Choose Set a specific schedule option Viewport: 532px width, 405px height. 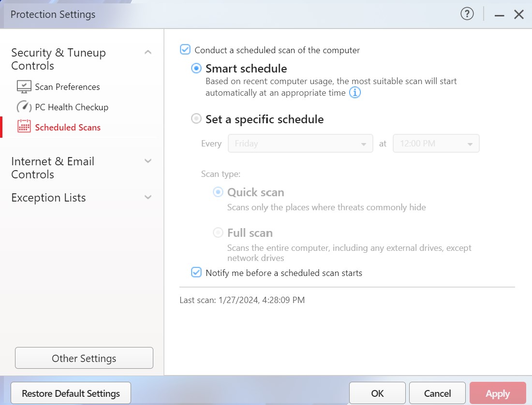(x=196, y=119)
